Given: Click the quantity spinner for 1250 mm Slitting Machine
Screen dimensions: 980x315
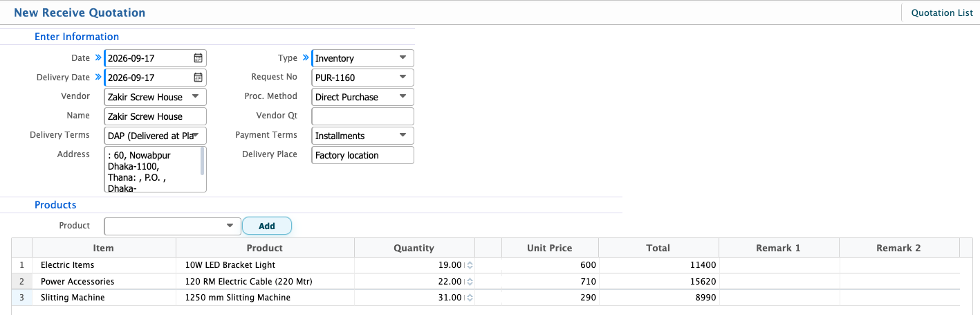Looking at the screenshot, I should [470, 298].
